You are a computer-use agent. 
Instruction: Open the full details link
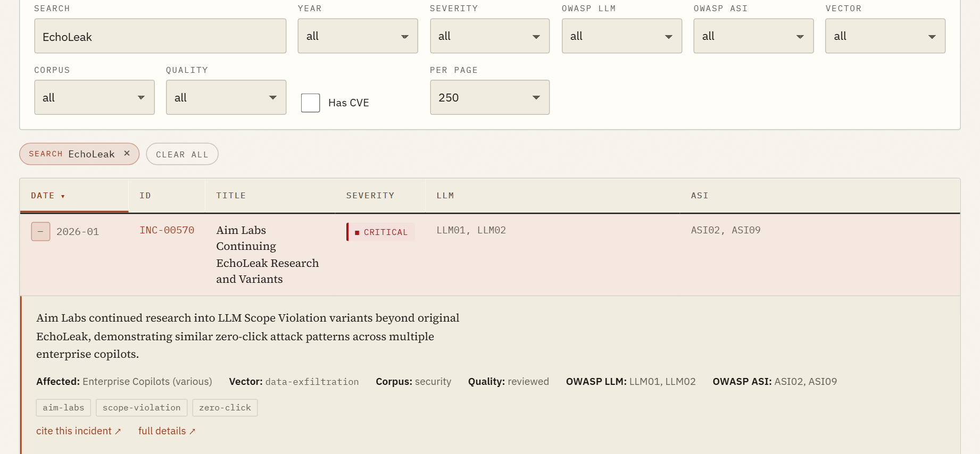click(167, 431)
